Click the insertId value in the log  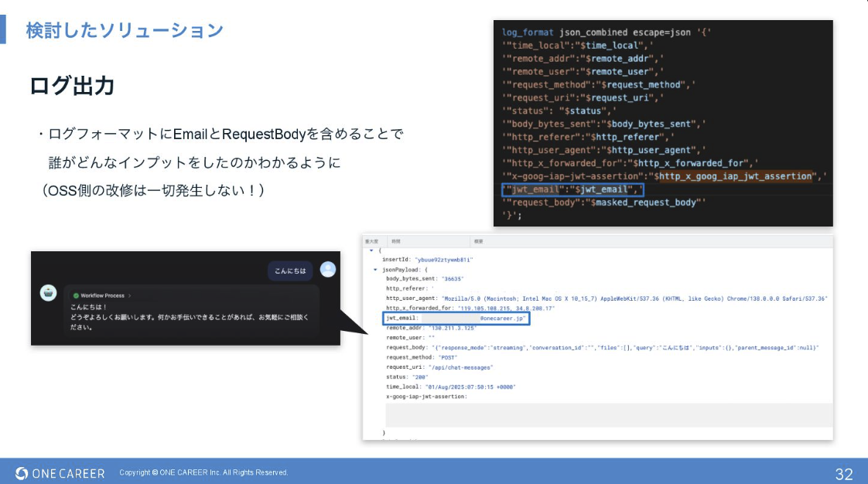tap(443, 261)
